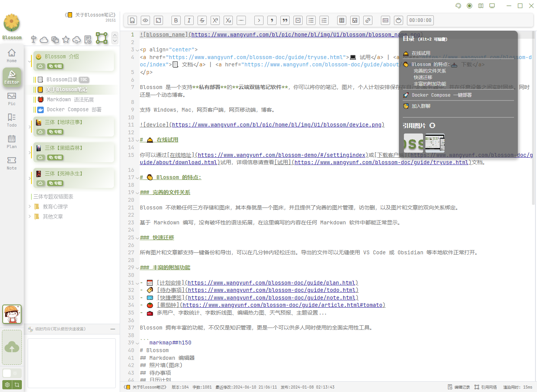Viewport: 537px width, 392px height.
Task: Click the temporary content text area
Action: coord(72,363)
